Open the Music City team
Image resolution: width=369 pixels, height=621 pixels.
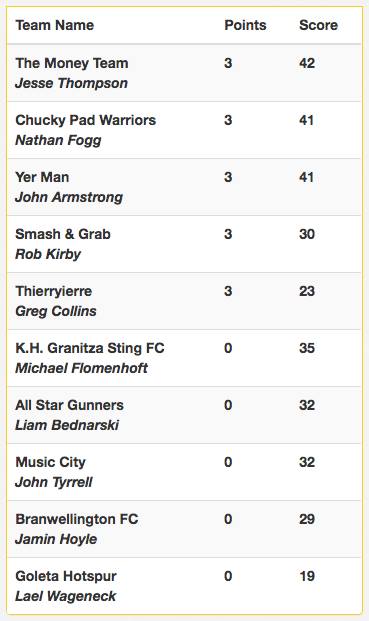[x=51, y=462]
